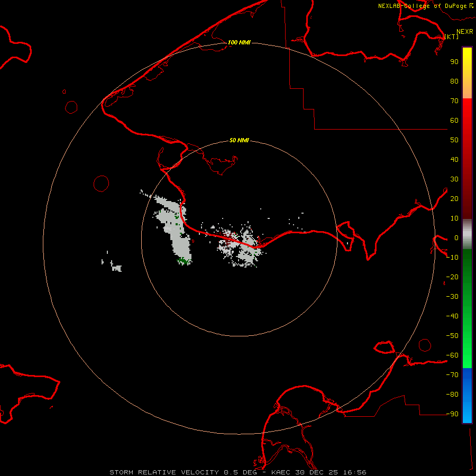Click the 30 value on velocity scale

(x=454, y=179)
